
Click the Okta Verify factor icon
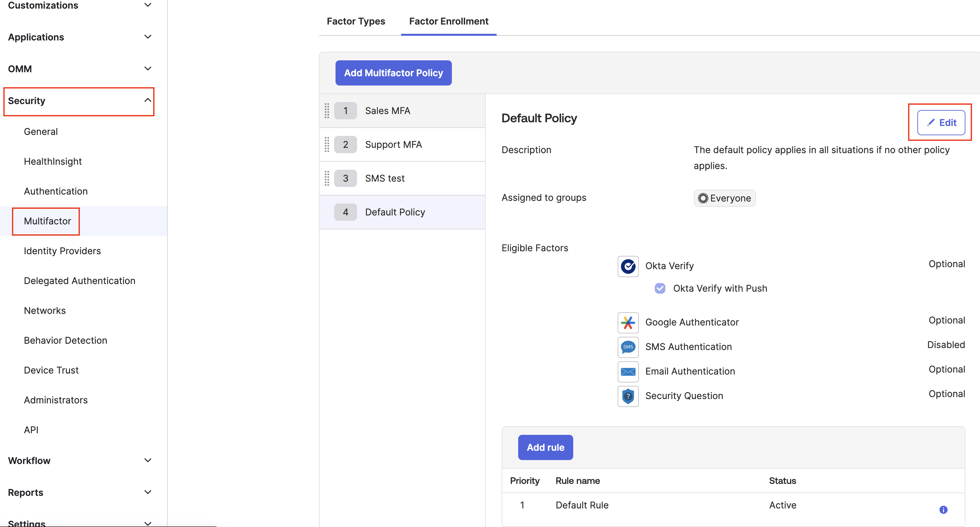pos(628,266)
